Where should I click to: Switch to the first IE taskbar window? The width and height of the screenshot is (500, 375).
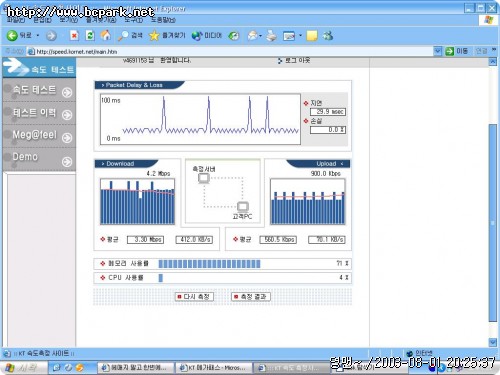(136, 368)
